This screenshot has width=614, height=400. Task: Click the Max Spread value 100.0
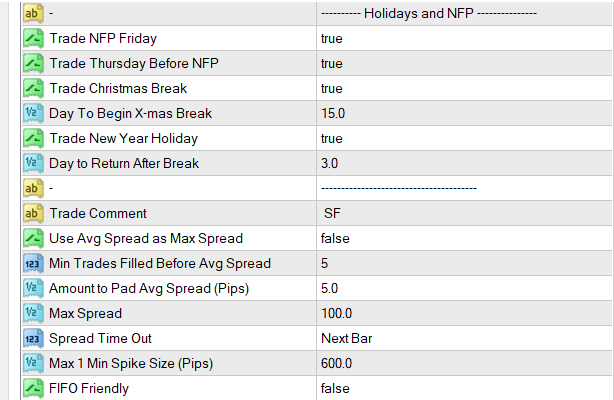(337, 313)
